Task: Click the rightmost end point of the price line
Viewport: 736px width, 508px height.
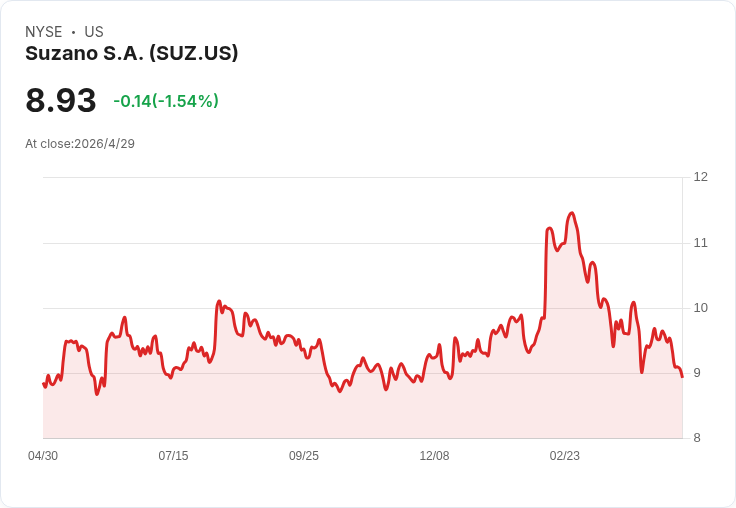Action: point(682,377)
